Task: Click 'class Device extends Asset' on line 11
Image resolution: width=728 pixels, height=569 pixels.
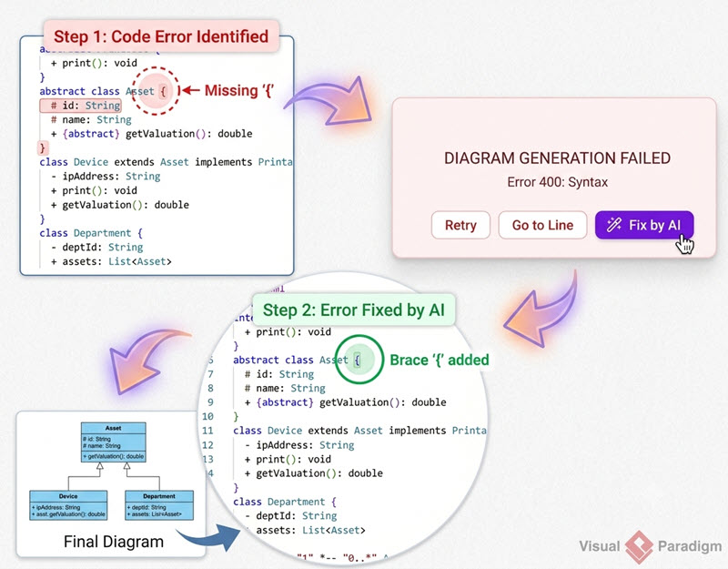Action: [308, 431]
